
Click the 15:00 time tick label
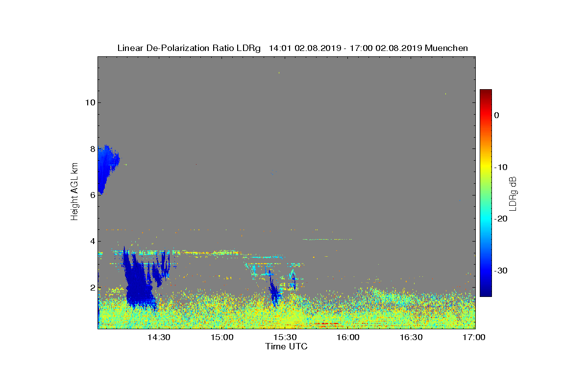(x=222, y=338)
